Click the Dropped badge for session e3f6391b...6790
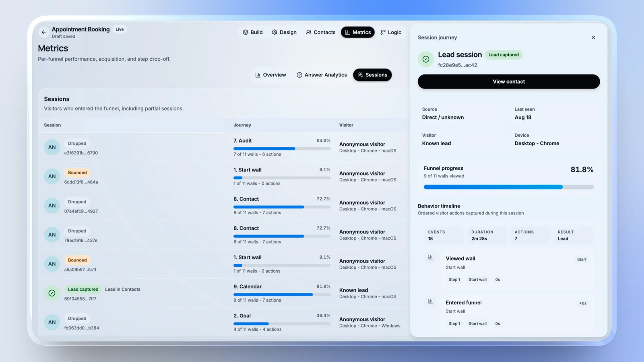 pos(77,144)
